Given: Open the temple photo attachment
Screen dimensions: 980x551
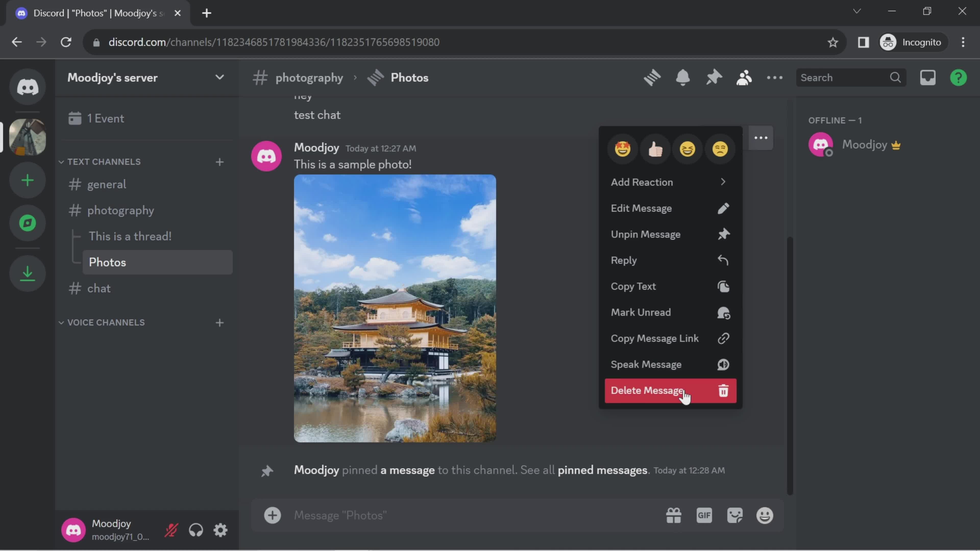Looking at the screenshot, I should [395, 308].
